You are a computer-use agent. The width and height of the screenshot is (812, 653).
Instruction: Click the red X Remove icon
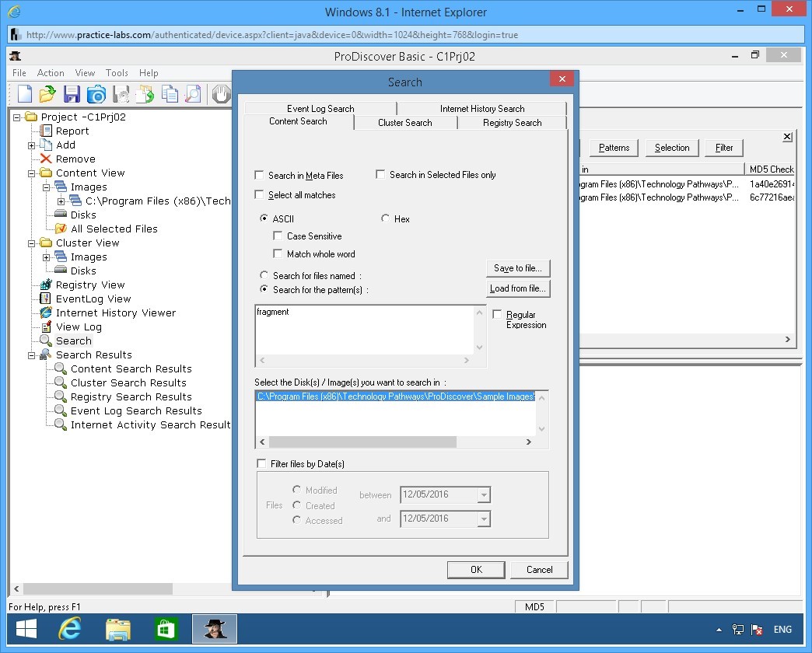click(46, 159)
